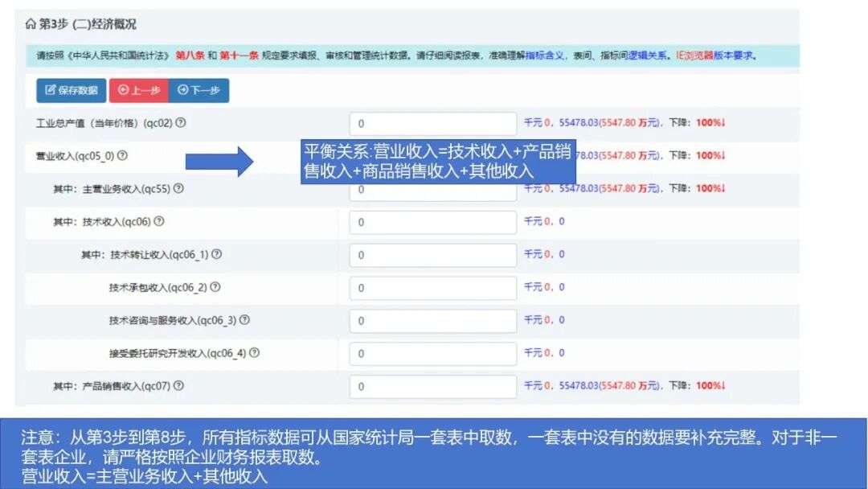Proceed with the 下一步 button
Viewport: 868px width, 489px height.
click(x=199, y=91)
